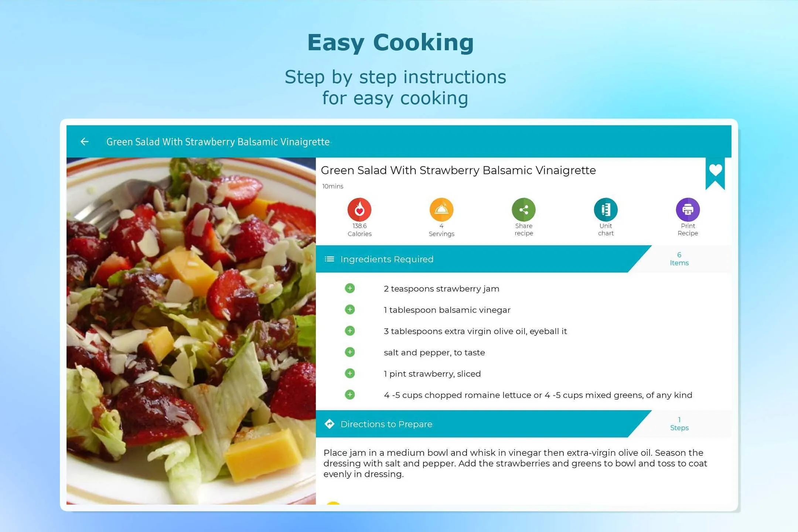Toggle add strawberry jam ingredient
The image size is (798, 532).
point(350,289)
